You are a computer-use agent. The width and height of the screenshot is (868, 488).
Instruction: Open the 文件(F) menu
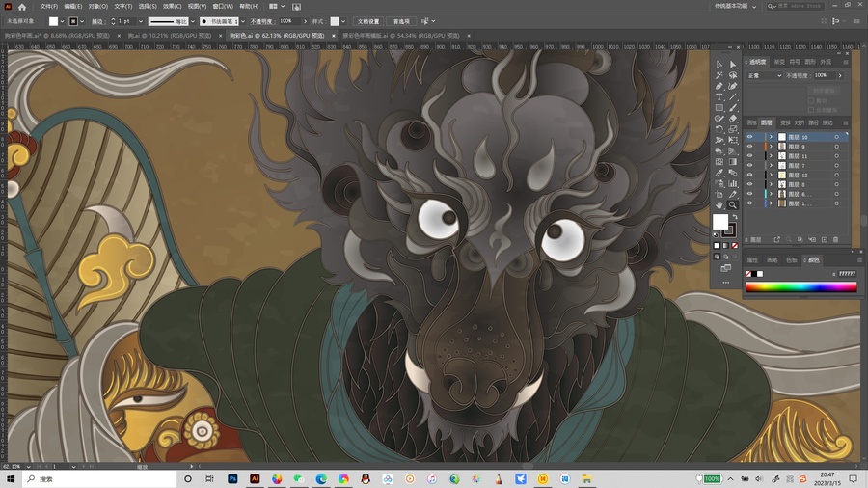49,7
